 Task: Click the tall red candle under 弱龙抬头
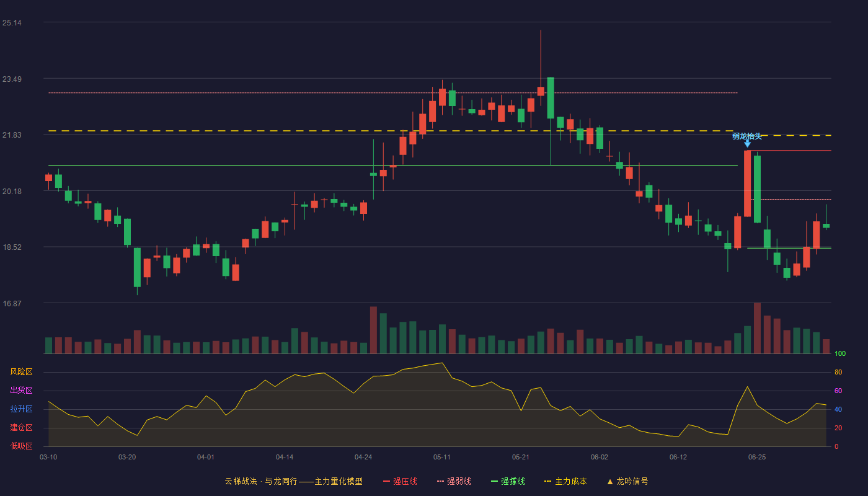(x=747, y=184)
